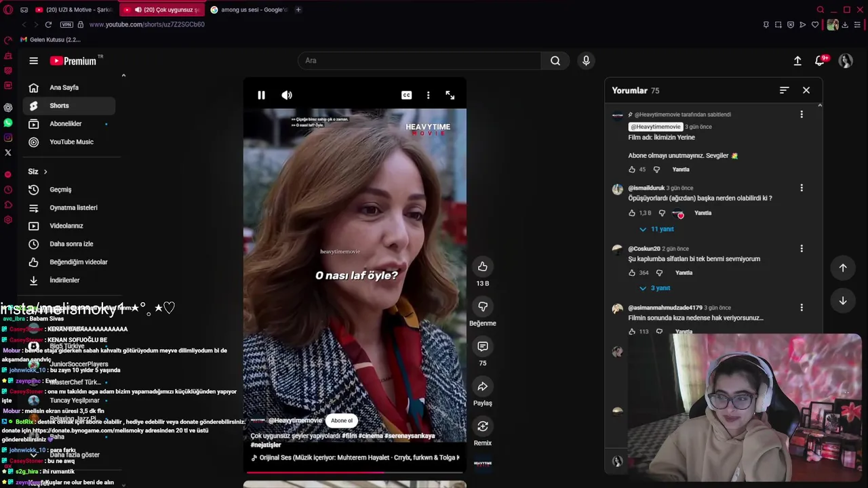Open the Opera snapshot tool icon

click(x=778, y=24)
